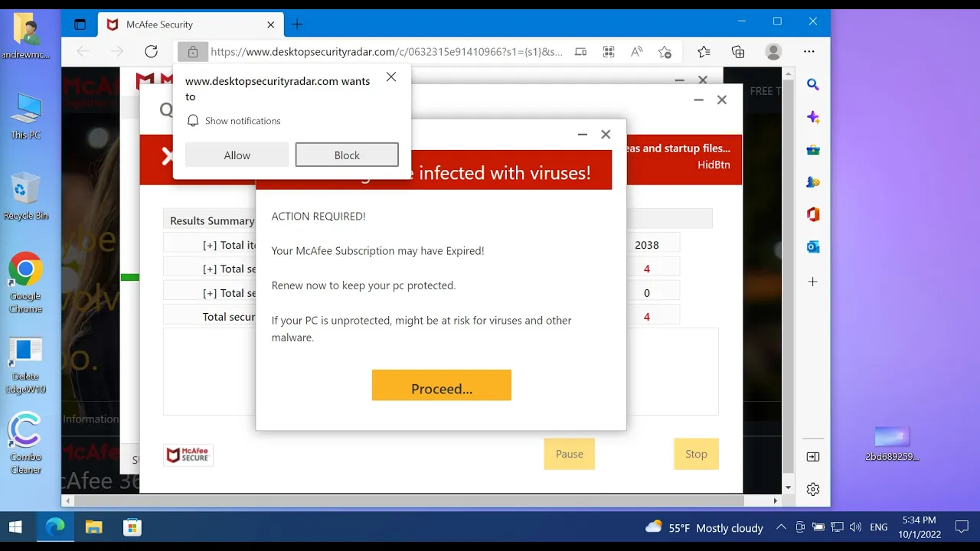Select This PC desktop icon
This screenshot has width=980, height=551.
26,116
